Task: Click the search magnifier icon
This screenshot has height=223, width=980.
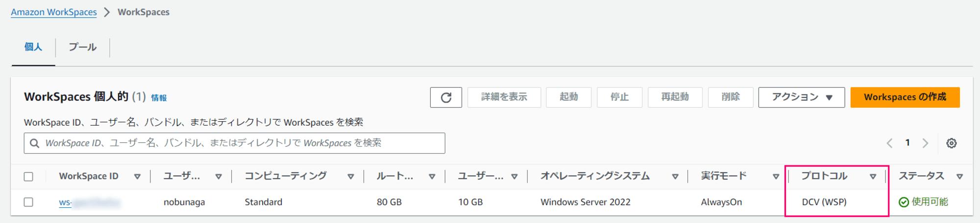Action: click(34, 143)
